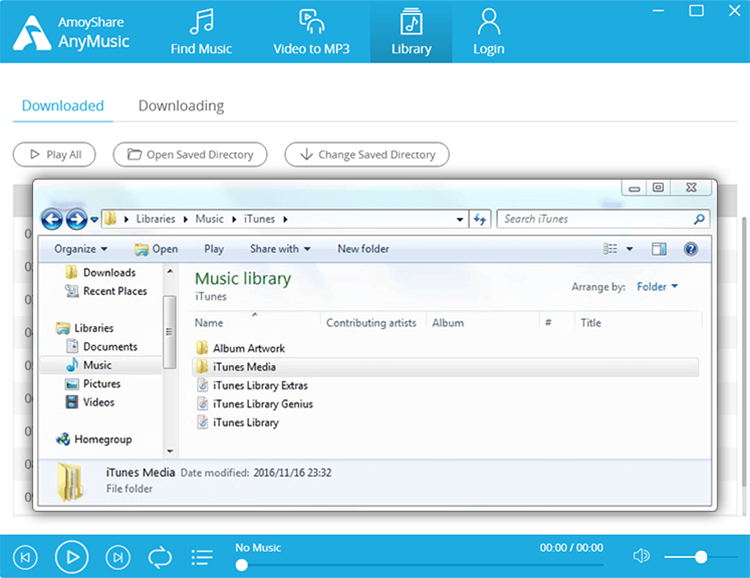Screen dimensions: 750x578
Task: Open the Organize menu
Action: tap(80, 249)
